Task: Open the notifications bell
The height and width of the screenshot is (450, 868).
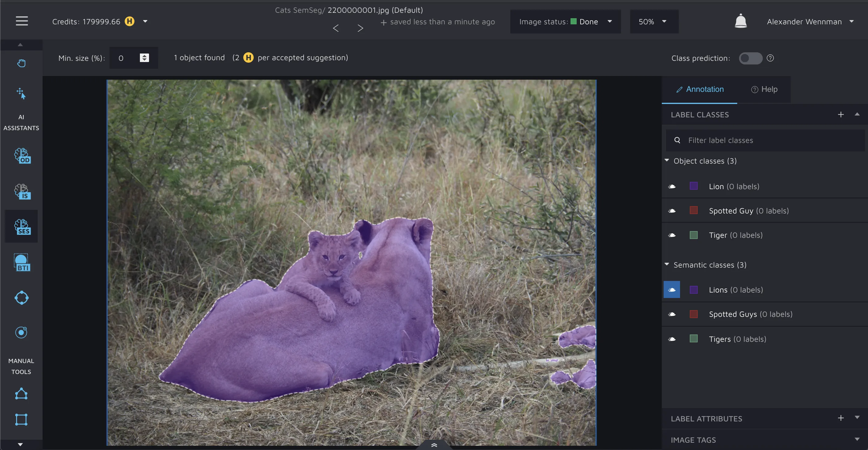Action: coord(740,21)
